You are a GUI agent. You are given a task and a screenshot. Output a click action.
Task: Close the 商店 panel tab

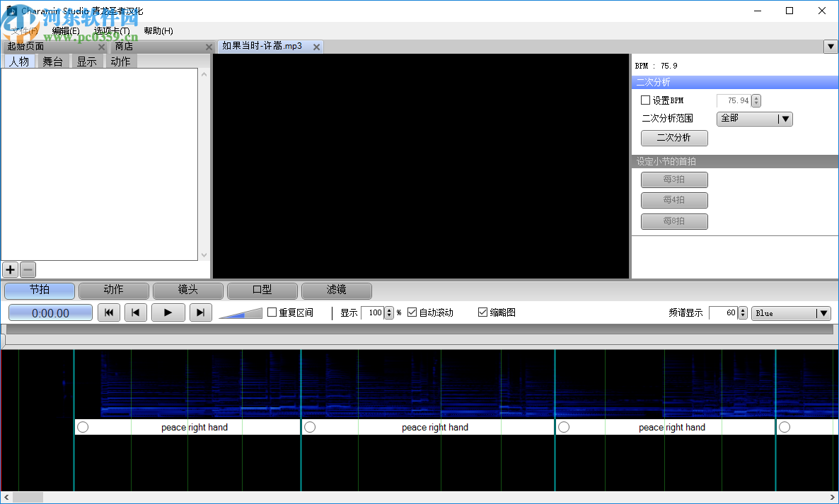pos(209,47)
